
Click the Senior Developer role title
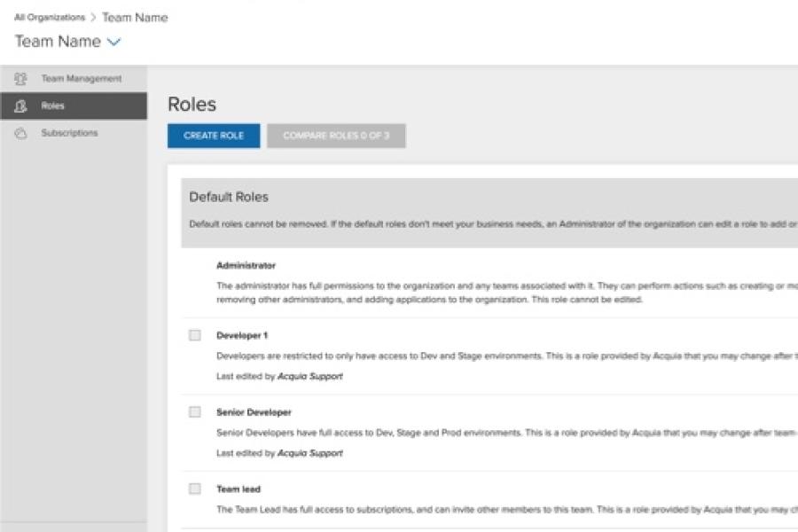254,412
